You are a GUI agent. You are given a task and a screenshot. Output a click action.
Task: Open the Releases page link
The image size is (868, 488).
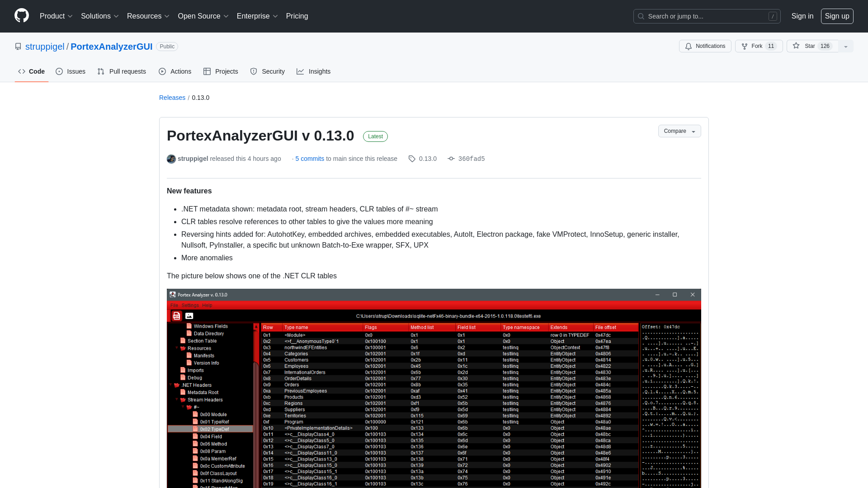[x=172, y=98]
